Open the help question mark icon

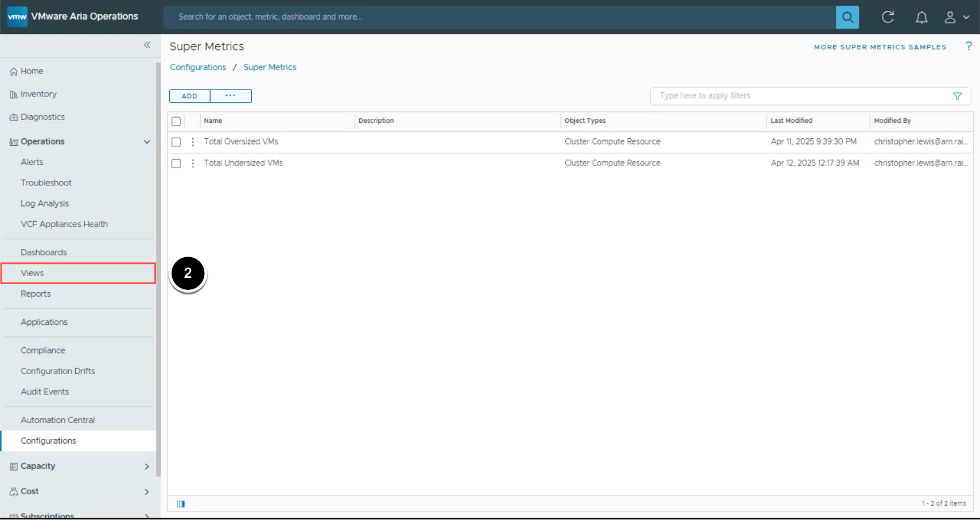coord(969,46)
